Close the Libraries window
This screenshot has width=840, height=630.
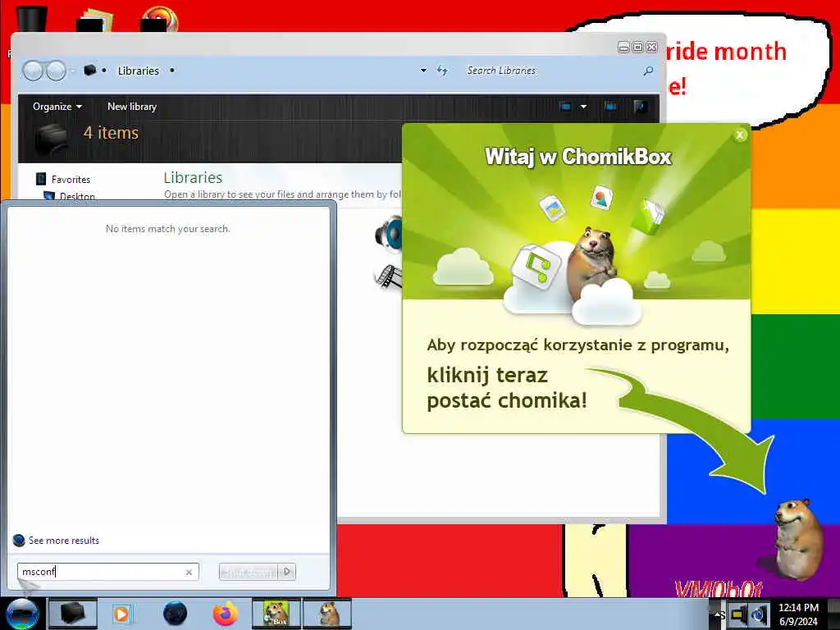click(x=651, y=47)
